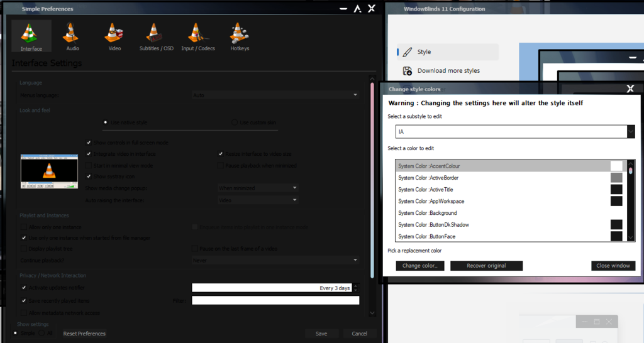Screen dimensions: 644x343
Task: Select System Color :ButtonDkShadow row
Action: click(x=511, y=224)
